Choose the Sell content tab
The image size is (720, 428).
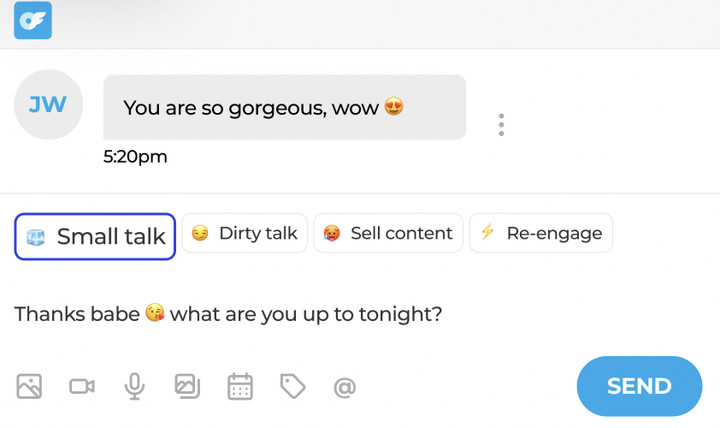[388, 233]
